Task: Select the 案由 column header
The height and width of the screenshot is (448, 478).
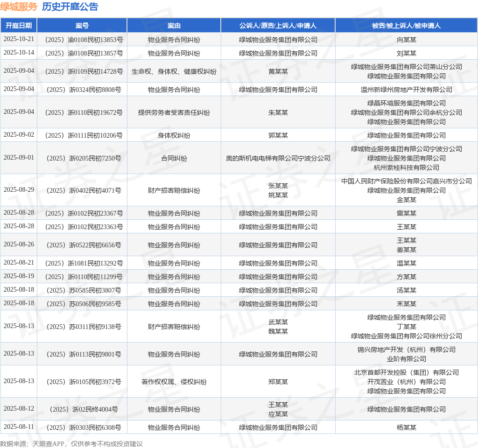Action: [174, 26]
